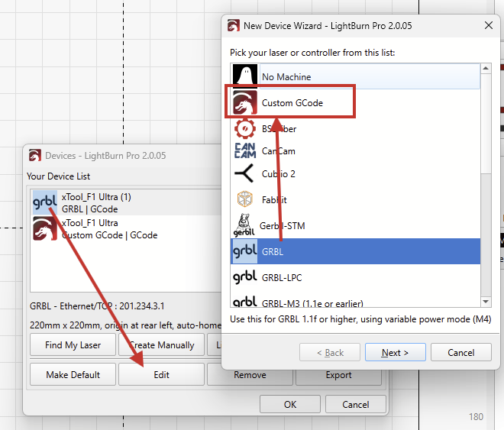The width and height of the screenshot is (504, 430).
Task: Select the GRBL-LPC grbl icon
Action: pos(245,277)
